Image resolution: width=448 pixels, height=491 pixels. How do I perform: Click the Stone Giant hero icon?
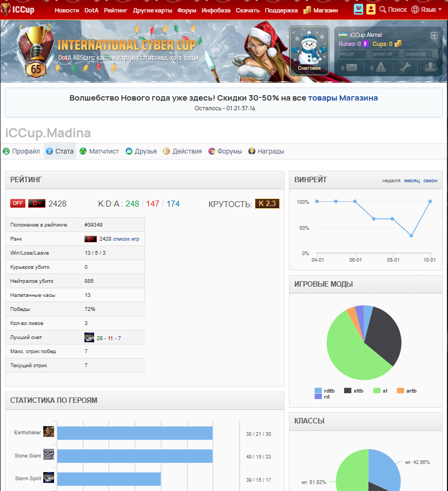click(x=49, y=454)
